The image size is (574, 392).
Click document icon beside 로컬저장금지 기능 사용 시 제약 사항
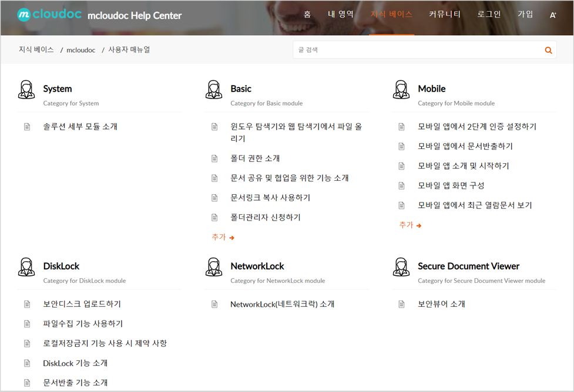[x=27, y=344]
